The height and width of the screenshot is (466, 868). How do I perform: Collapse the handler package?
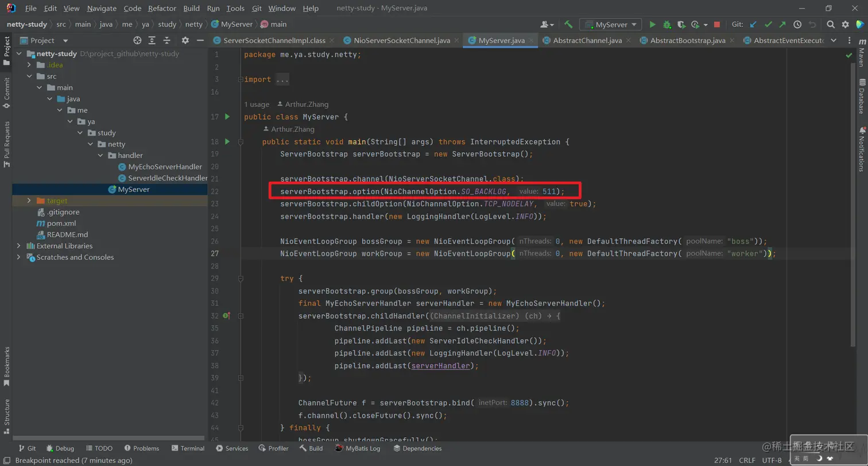(x=100, y=155)
